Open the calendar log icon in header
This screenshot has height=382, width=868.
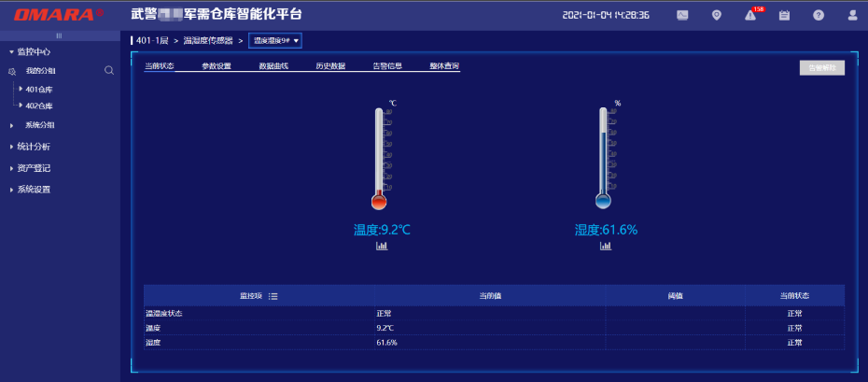[x=784, y=15]
